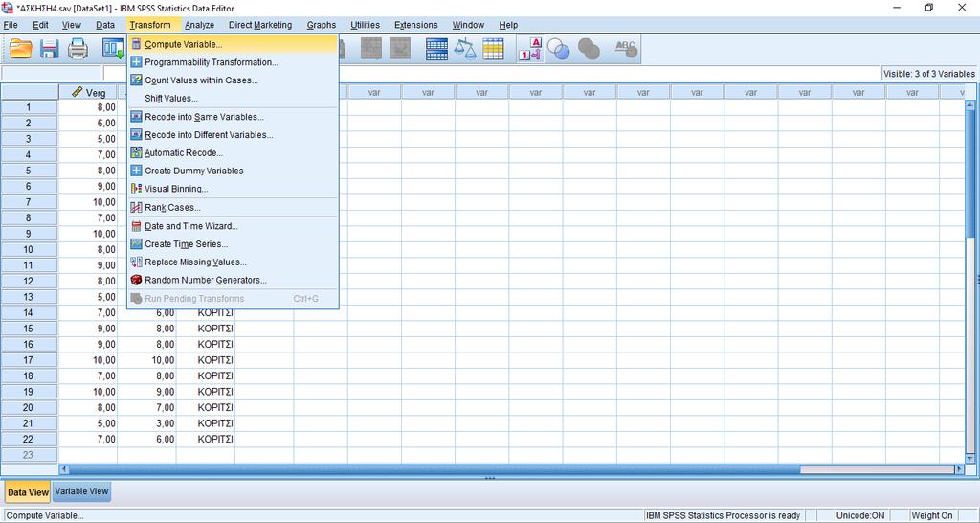980x523 pixels.
Task: Open the Recall recently used dialogs icon
Action: (x=114, y=49)
